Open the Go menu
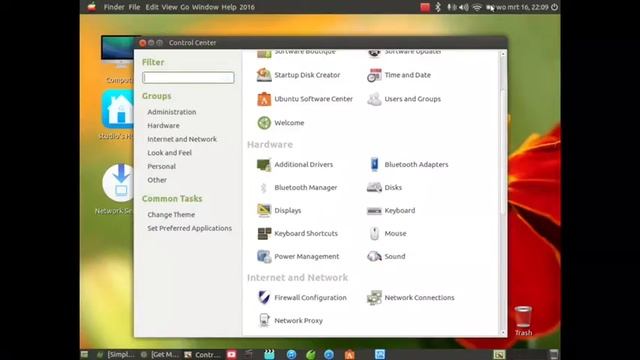Viewport: 640px width, 360px height. pos(184,7)
